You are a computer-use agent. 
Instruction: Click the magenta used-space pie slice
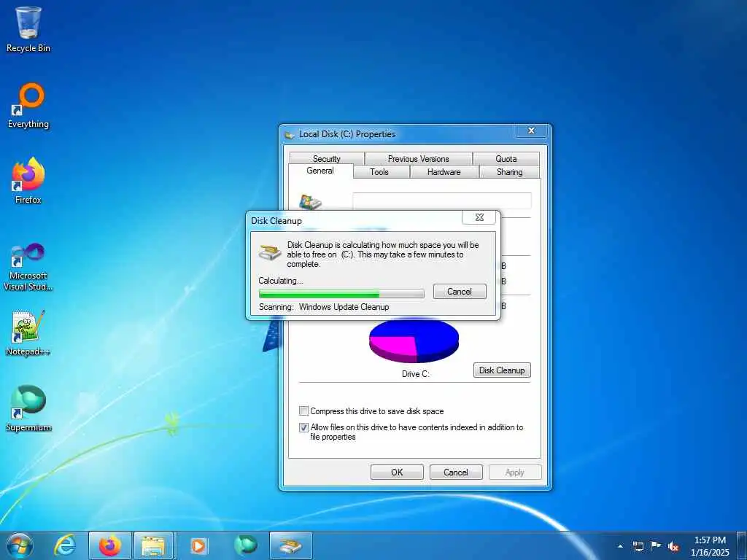tap(393, 348)
